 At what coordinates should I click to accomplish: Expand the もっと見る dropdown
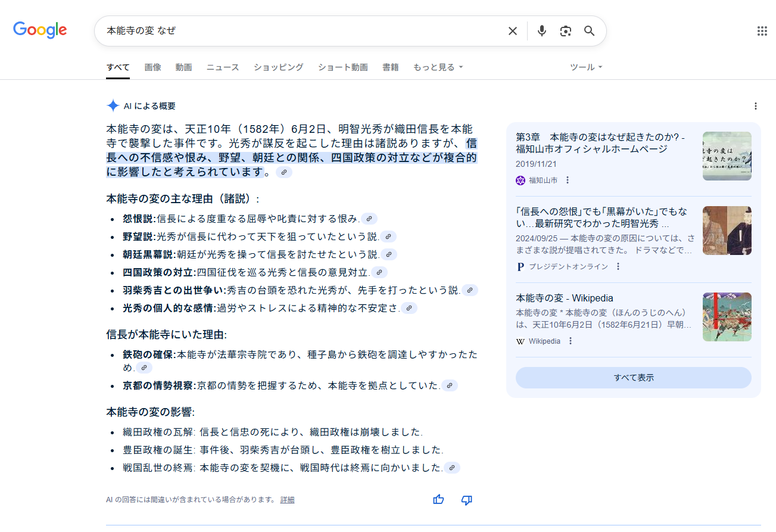click(438, 67)
